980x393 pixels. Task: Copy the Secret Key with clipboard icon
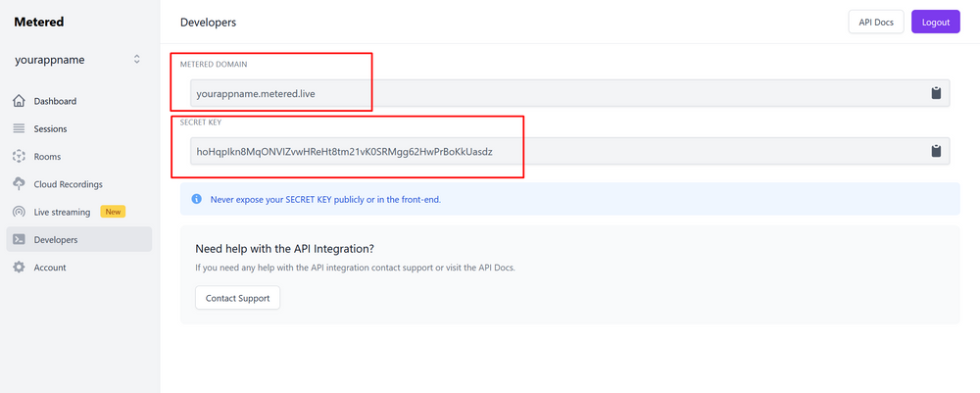coord(936,151)
